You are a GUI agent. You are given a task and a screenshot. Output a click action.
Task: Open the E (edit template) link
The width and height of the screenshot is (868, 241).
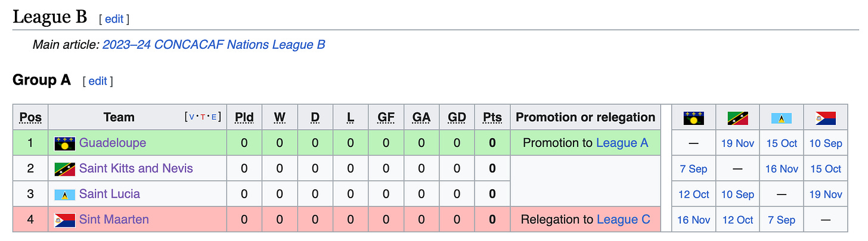[x=214, y=117]
